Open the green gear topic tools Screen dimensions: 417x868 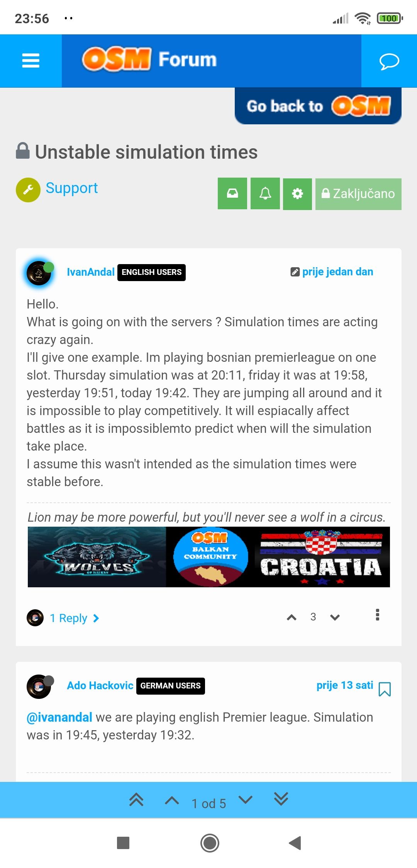click(297, 193)
